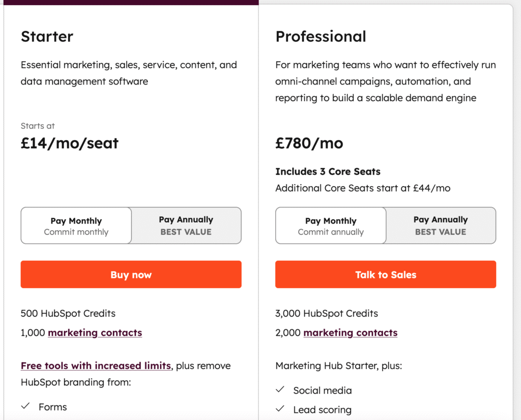
Task: Open the Free tools with increased limits link
Action: [96, 366]
